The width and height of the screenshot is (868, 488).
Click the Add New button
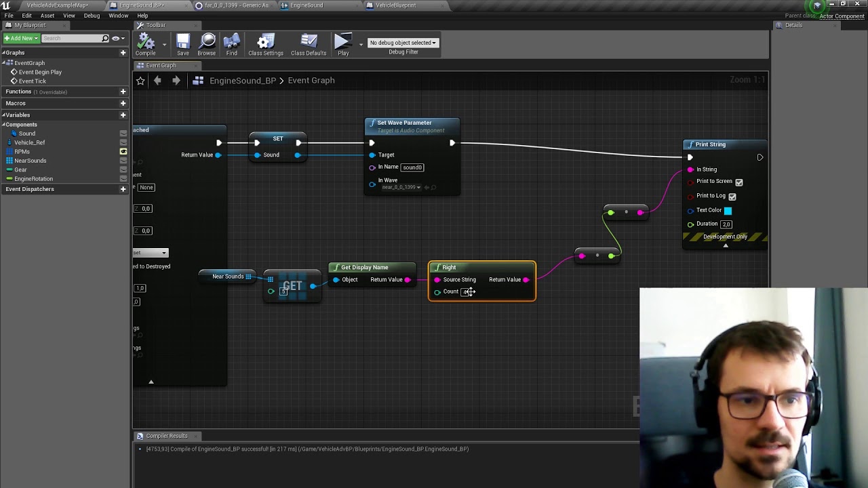[20, 38]
